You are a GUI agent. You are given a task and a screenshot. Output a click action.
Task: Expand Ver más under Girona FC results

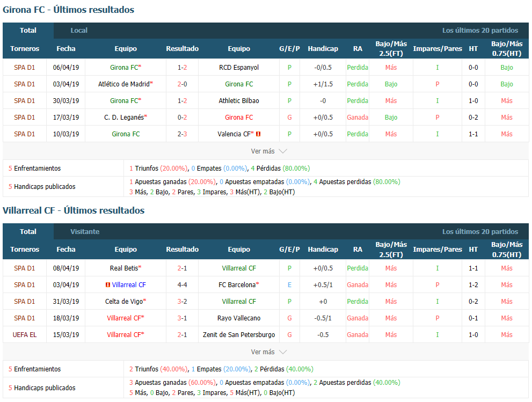coord(269,151)
